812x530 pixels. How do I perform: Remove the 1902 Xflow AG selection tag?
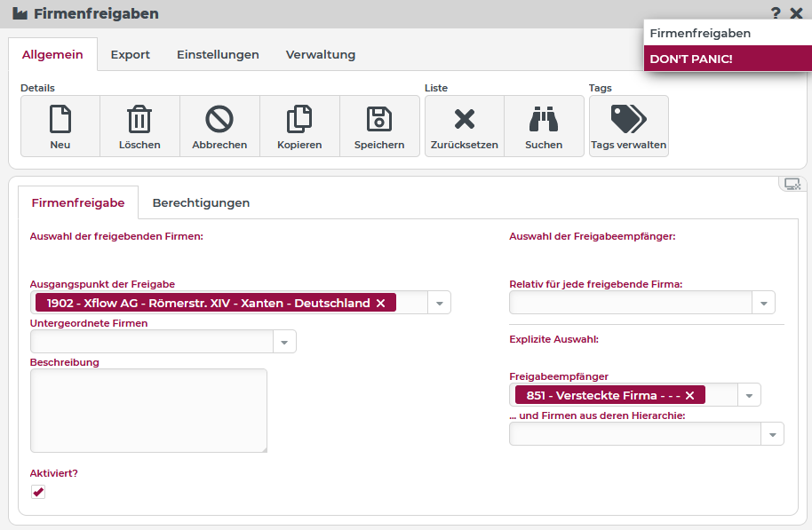pyautogui.click(x=380, y=304)
